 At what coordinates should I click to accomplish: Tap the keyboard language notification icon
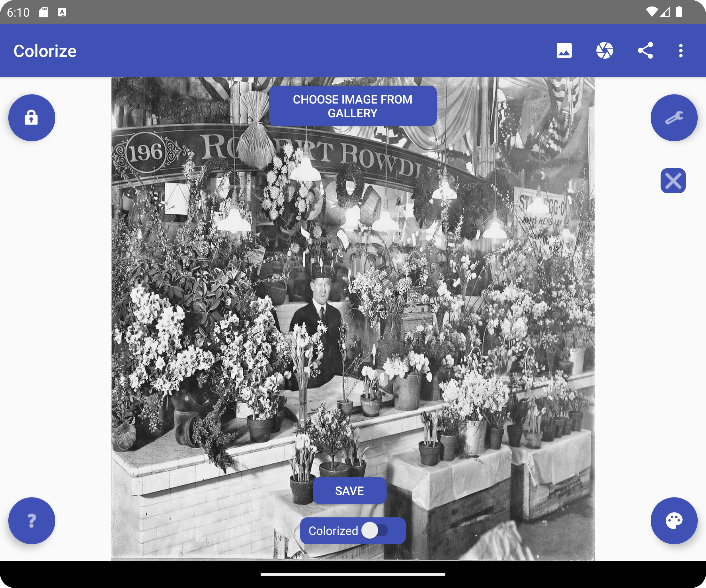point(62,12)
